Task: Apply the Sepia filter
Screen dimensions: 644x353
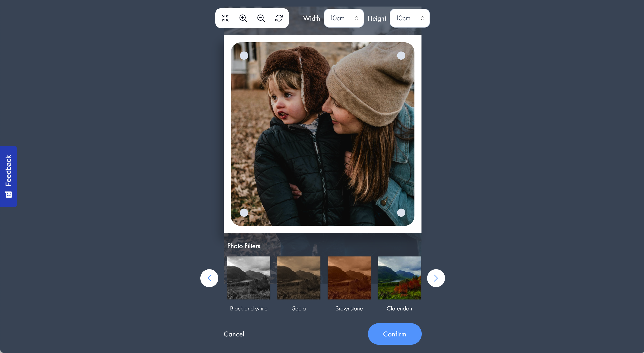Action: pyautogui.click(x=299, y=278)
